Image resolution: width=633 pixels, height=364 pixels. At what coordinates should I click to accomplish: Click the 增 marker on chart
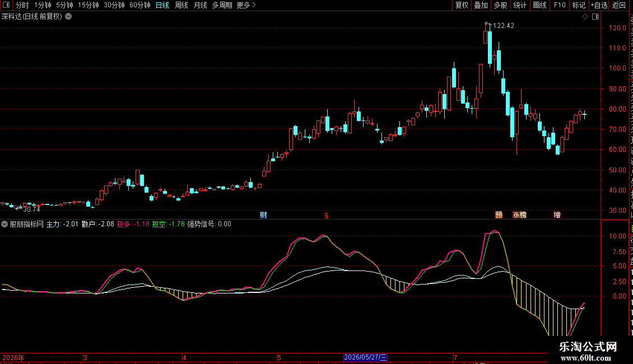pos(557,214)
